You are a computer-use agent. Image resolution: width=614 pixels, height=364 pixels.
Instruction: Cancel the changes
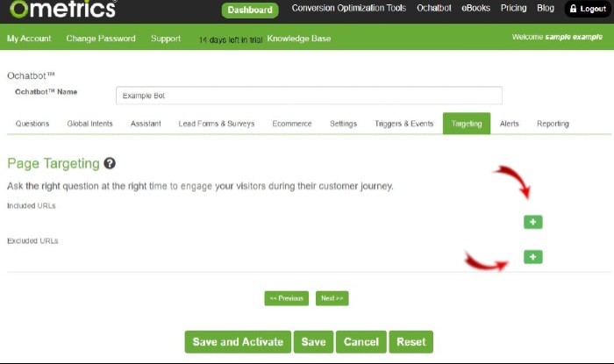point(361,342)
